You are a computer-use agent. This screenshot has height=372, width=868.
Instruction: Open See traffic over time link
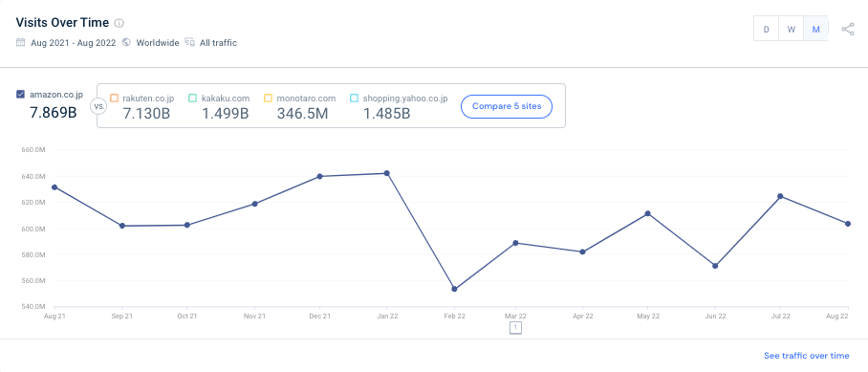pos(806,356)
